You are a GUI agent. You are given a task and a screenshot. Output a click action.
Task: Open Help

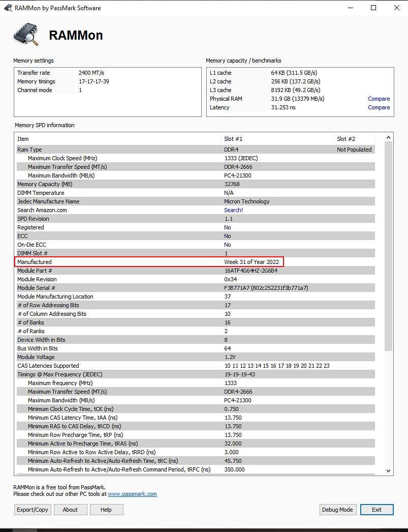click(x=106, y=509)
